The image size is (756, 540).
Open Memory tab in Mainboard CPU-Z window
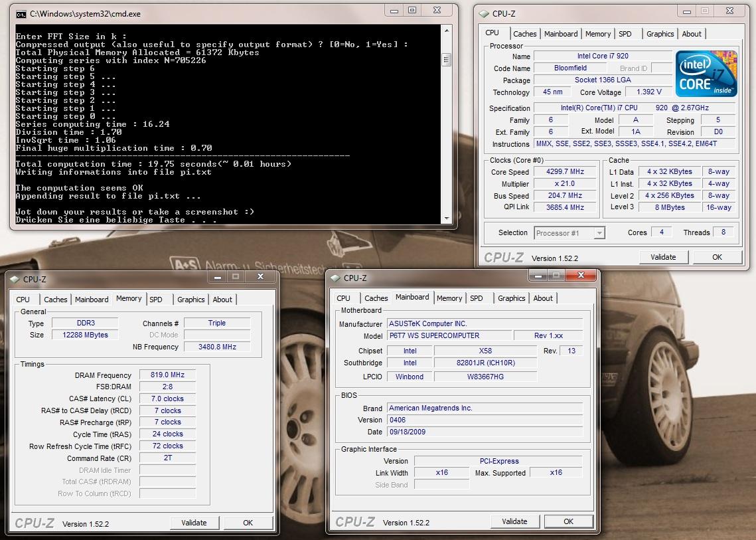pos(449,298)
